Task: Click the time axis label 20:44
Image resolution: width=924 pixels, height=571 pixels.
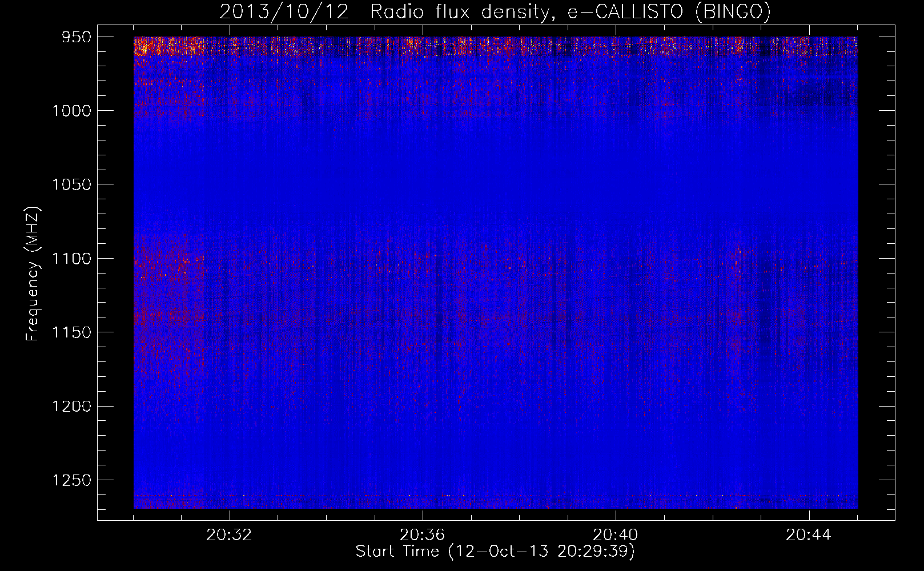Action: 808,535
